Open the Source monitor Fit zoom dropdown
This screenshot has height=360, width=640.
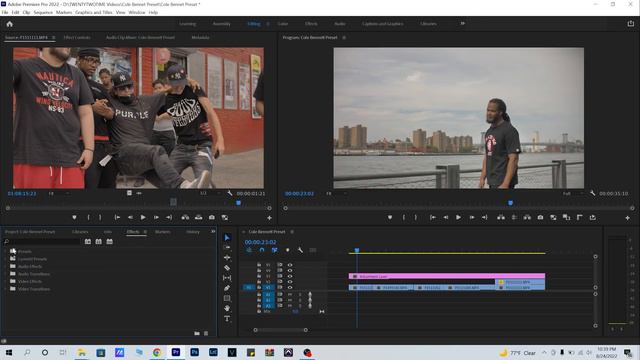[59, 193]
